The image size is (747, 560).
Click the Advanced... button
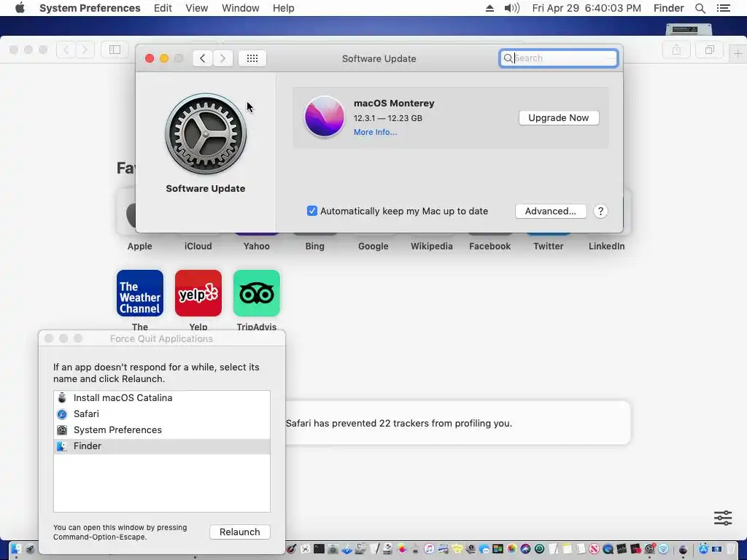[550, 211]
